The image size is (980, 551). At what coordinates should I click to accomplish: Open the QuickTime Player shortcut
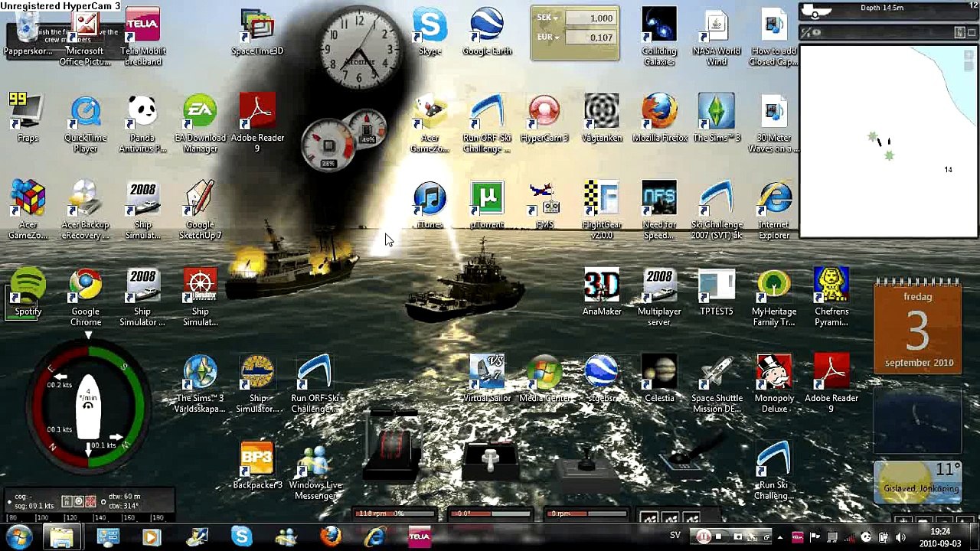click(85, 123)
